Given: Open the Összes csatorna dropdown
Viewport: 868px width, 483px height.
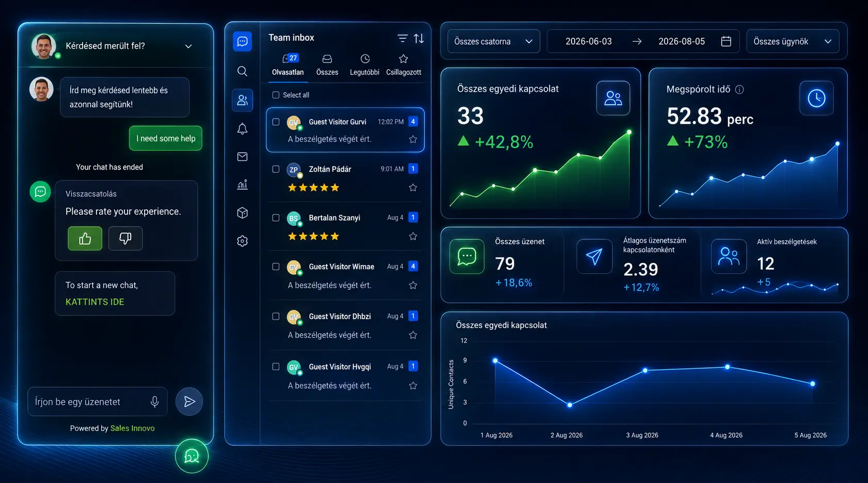Looking at the screenshot, I should 493,41.
